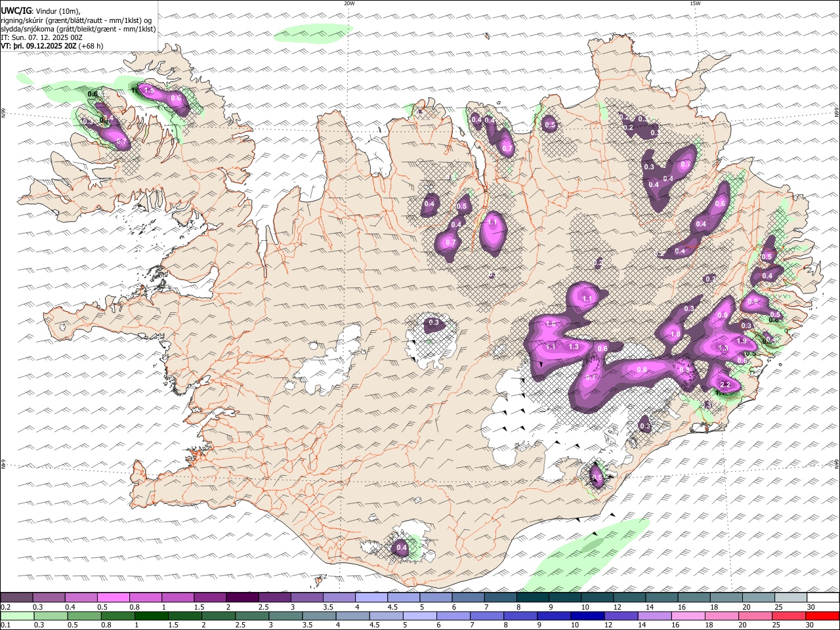Viewport: 840px width, 630px height.
Task: Click the '(+68 h)' forecast offset text
Action: click(91, 46)
